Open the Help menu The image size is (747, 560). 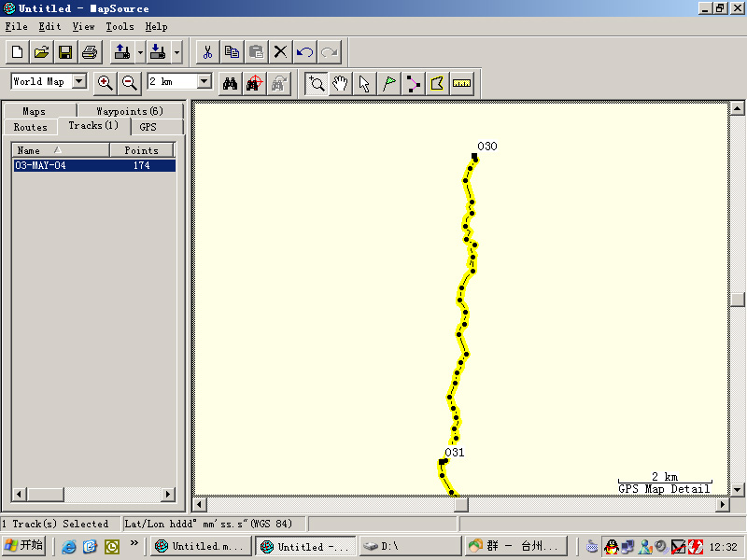tap(156, 27)
